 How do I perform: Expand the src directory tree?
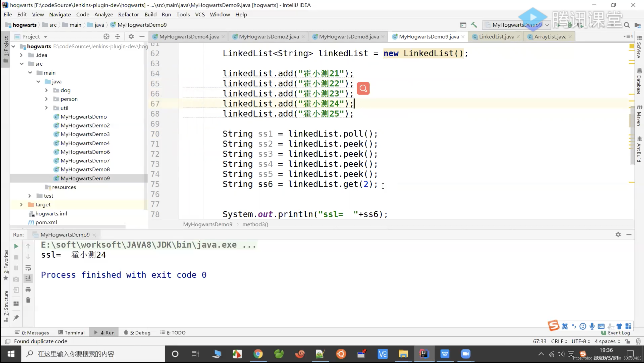pos(21,64)
